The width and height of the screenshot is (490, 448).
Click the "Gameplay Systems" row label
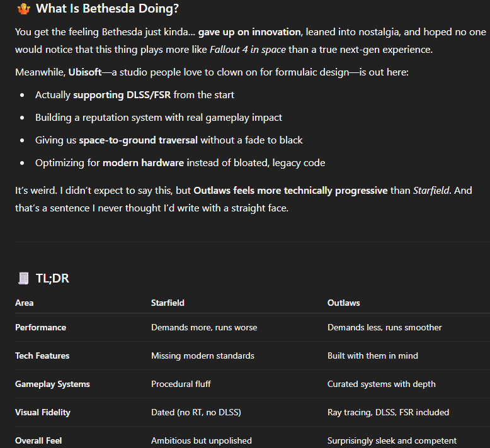[52, 384]
